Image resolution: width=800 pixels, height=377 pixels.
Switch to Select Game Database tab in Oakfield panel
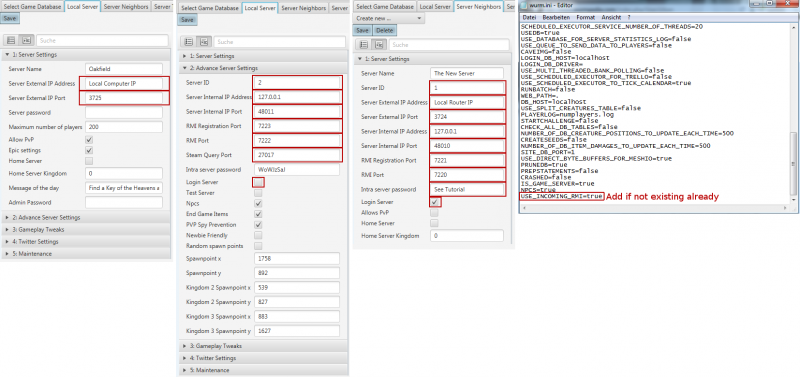[33, 7]
